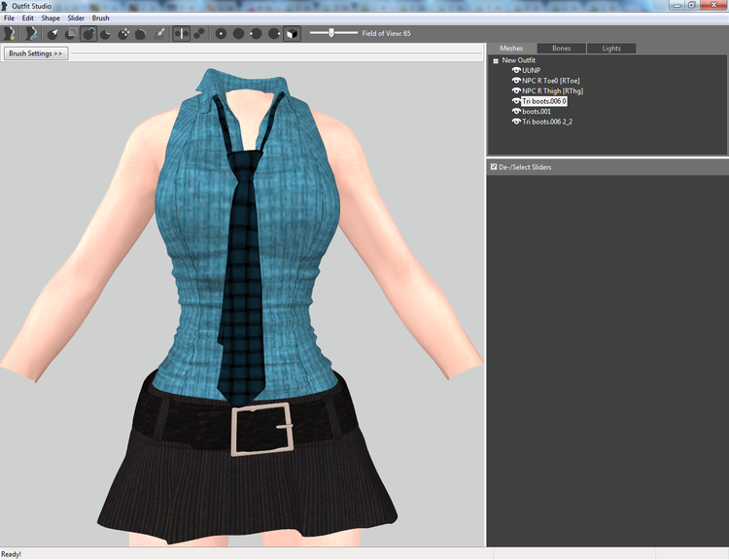729x560 pixels.
Task: Switch to right view icon
Action: tap(274, 33)
